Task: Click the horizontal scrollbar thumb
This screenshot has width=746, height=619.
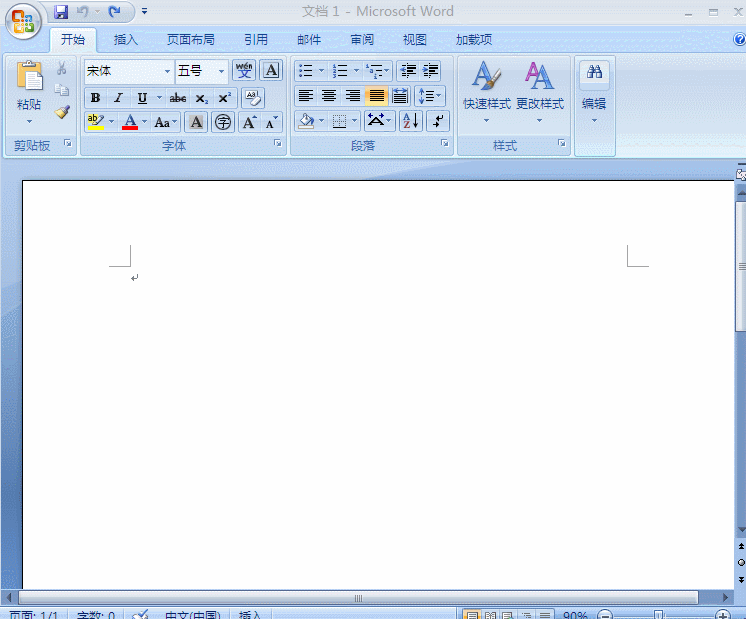Action: point(358,598)
